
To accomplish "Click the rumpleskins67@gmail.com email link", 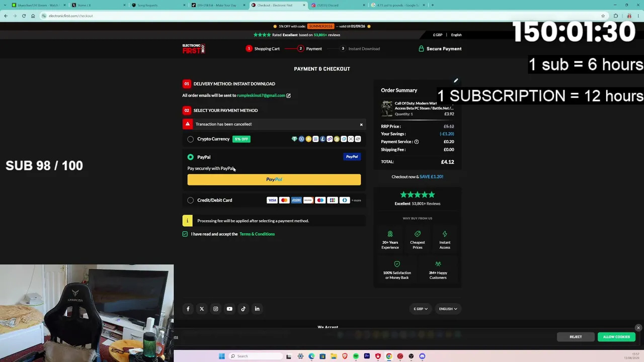I will point(261,96).
